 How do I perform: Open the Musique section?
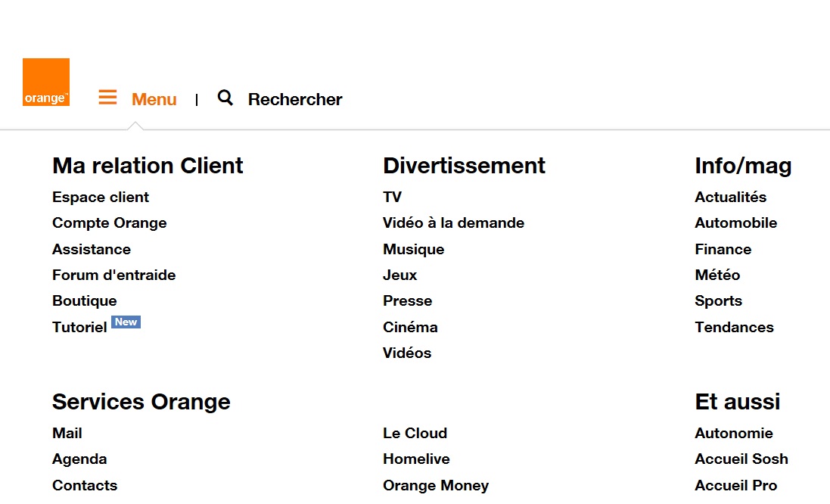point(414,249)
